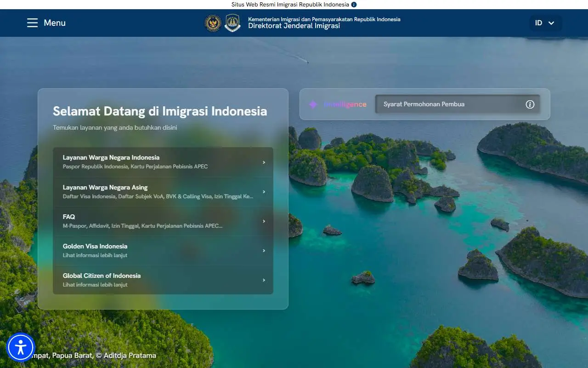Click the Selamat Datang di Imigrasi heading
This screenshot has height=368, width=588.
pos(160,111)
